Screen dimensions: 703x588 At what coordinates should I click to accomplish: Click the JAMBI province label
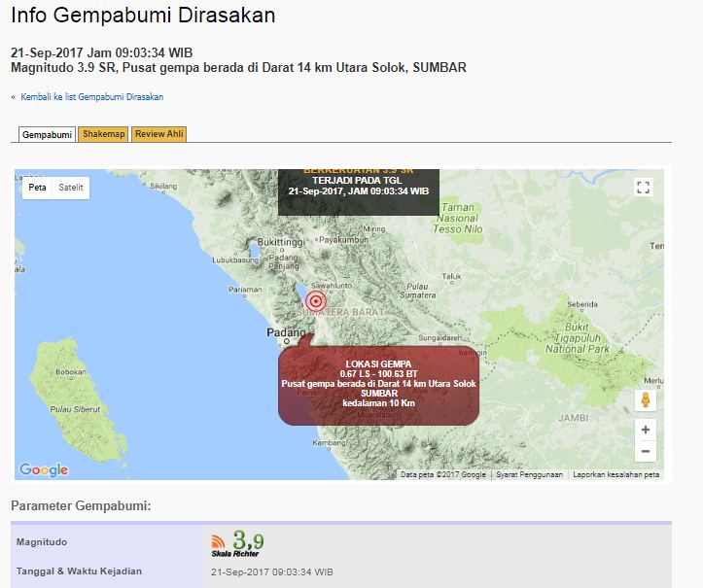[574, 418]
